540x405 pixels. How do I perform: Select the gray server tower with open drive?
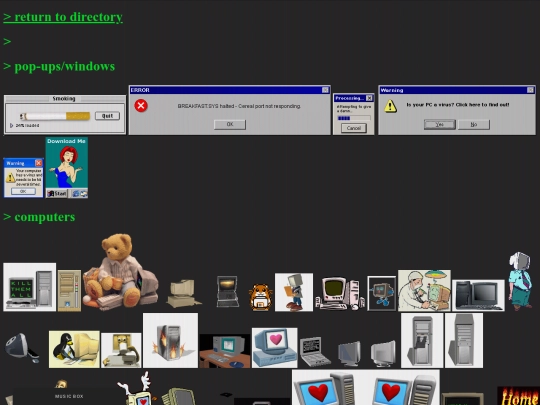click(x=422, y=340)
